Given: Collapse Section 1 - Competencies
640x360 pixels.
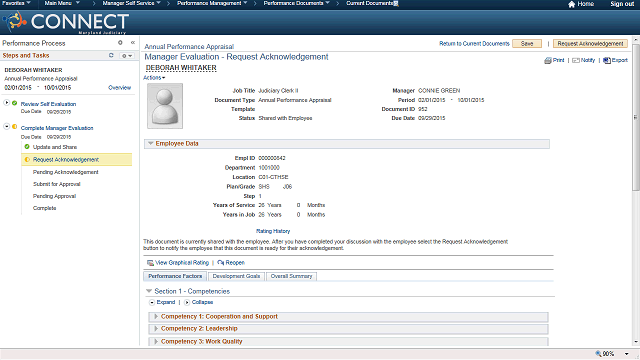Looking at the screenshot, I should point(149,291).
